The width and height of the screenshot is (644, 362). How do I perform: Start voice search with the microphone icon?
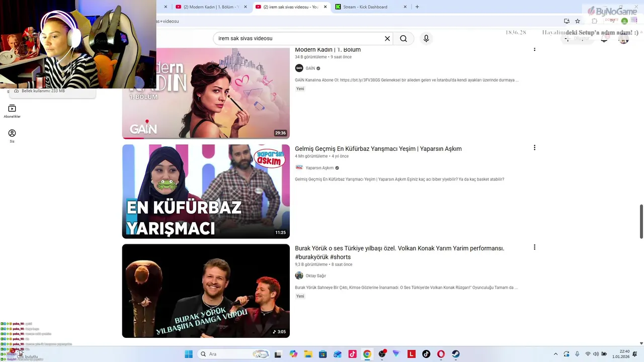pyautogui.click(x=426, y=39)
